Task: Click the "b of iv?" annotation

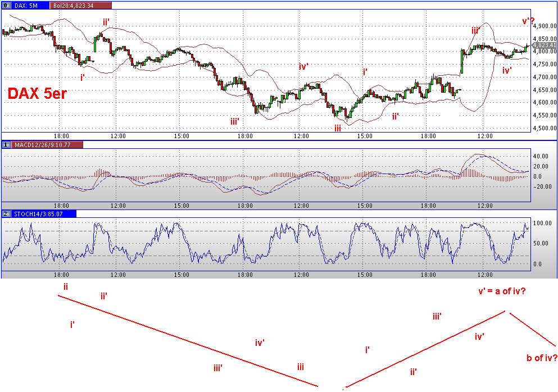Action: [542, 358]
